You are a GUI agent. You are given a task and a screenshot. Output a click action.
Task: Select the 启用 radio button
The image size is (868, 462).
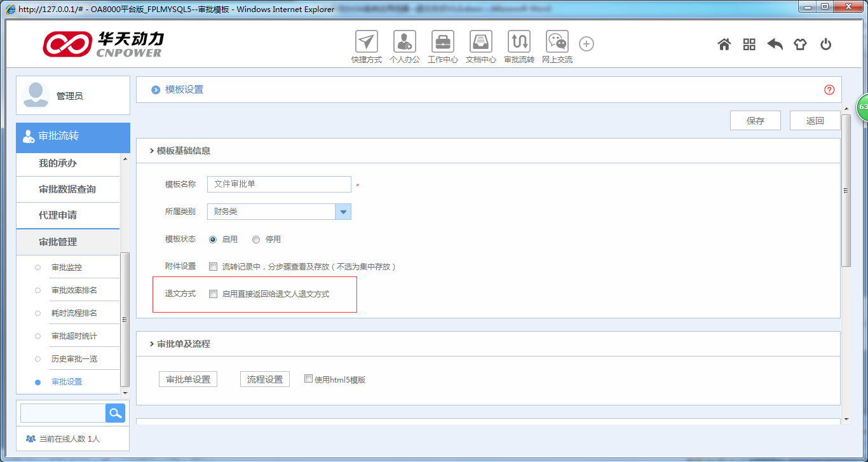pos(213,240)
